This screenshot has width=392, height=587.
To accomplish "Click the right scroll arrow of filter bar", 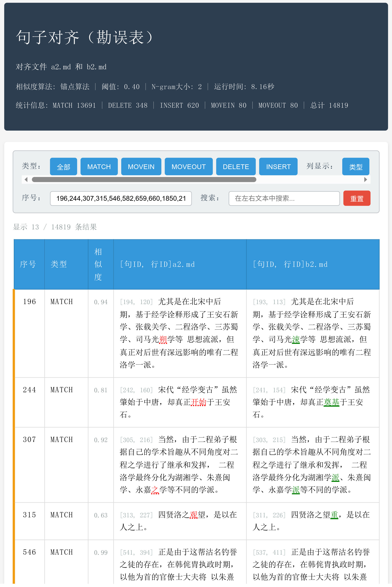I will pyautogui.click(x=366, y=180).
